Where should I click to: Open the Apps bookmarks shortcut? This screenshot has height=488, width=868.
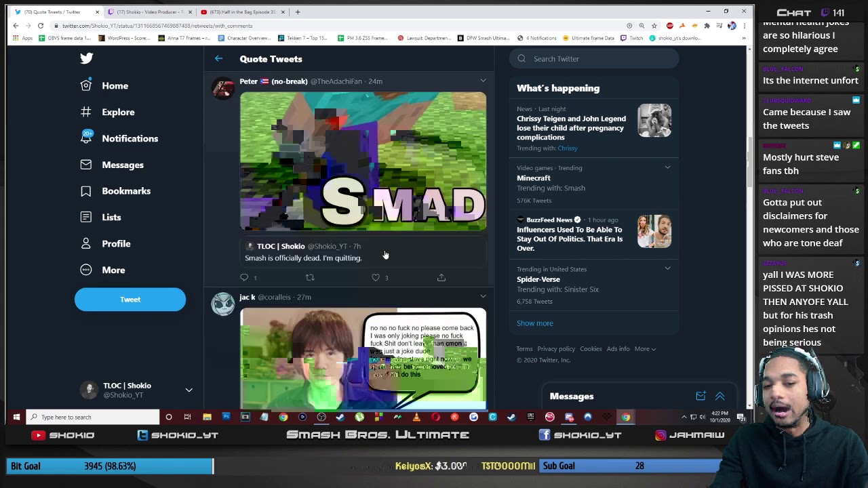22,38
